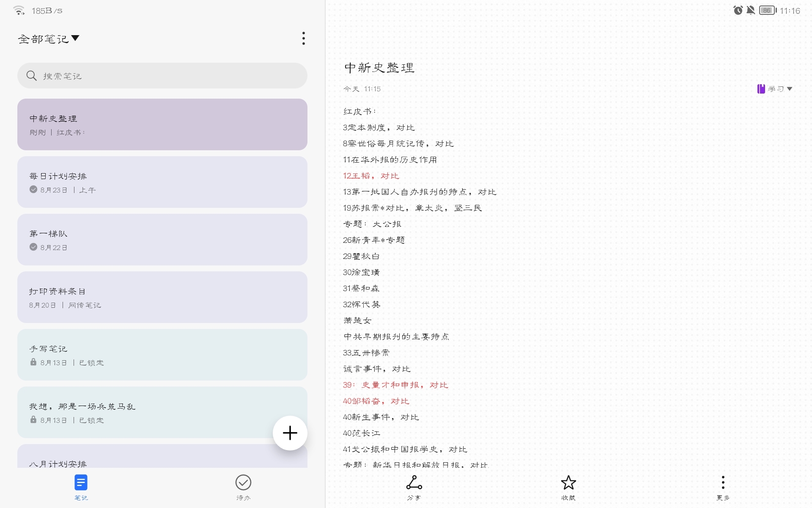
Task: Tap the lock icon on 我想，那是一场兵荒马乱
Action: (33, 420)
